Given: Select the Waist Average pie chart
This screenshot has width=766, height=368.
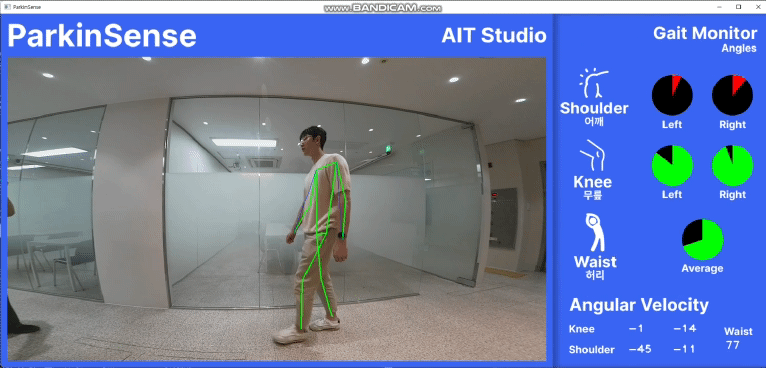Looking at the screenshot, I should tap(702, 239).
